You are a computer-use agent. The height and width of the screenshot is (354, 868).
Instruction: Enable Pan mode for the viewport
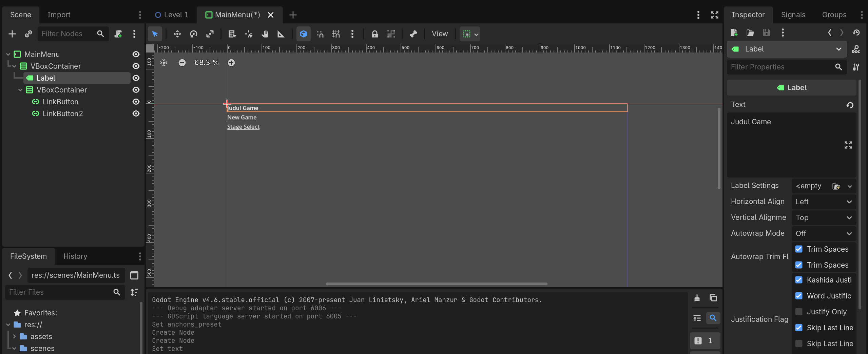(x=265, y=34)
